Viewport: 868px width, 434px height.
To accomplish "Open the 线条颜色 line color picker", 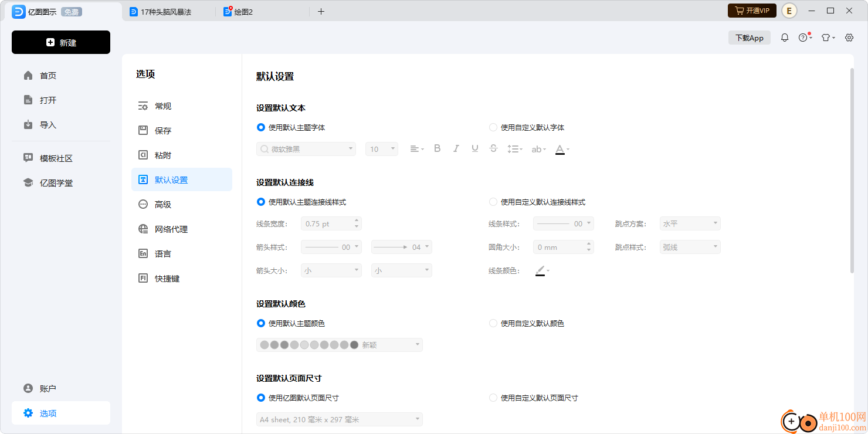I will click(x=542, y=270).
